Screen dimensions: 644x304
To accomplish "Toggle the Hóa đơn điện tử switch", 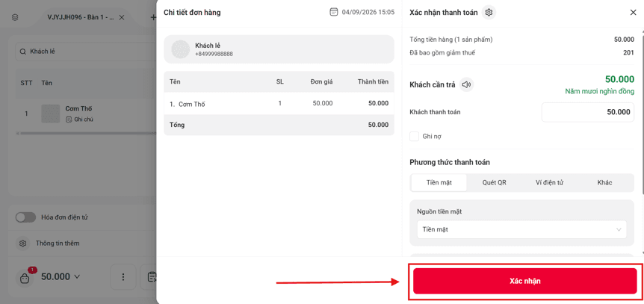I will (26, 217).
